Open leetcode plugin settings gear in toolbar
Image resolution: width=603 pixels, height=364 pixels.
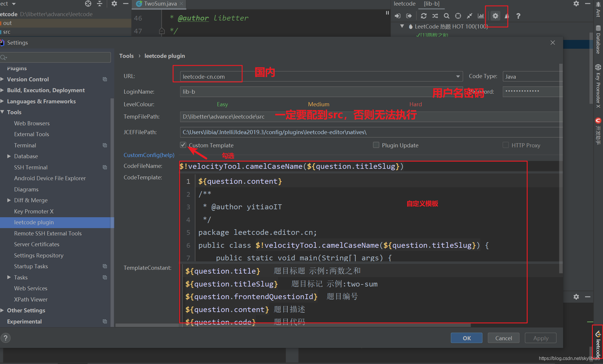495,16
